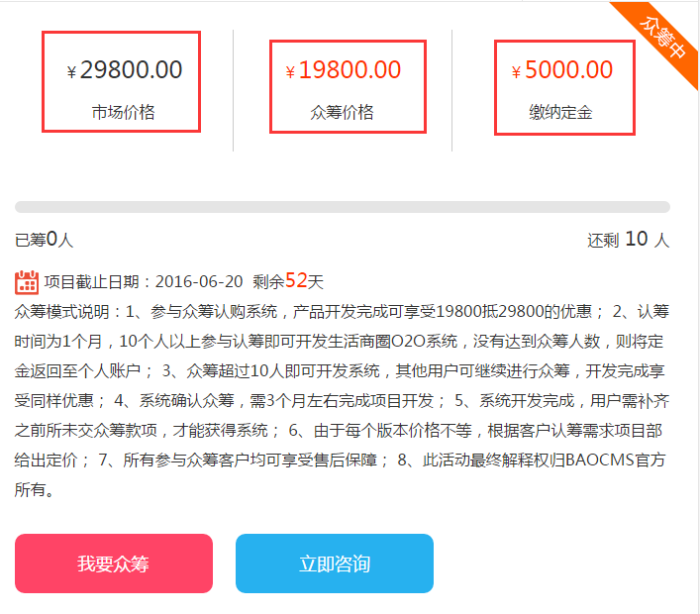This screenshot has width=700, height=614.
Task: Click the red yen symbol before 5000.00
Action: tap(516, 72)
